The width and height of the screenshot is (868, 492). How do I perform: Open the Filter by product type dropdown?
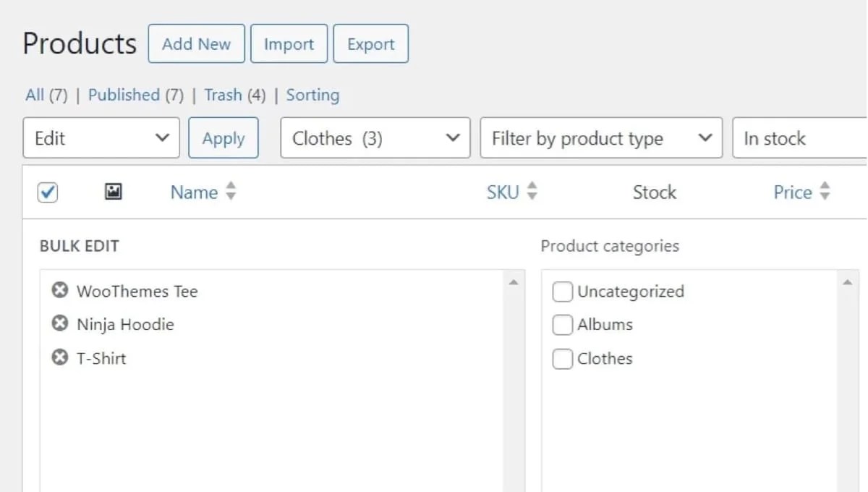600,137
